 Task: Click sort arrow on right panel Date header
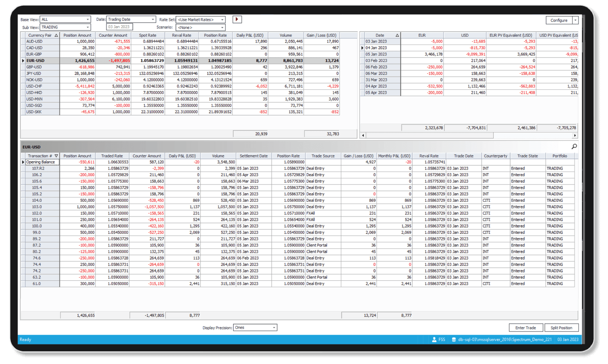pos(397,36)
